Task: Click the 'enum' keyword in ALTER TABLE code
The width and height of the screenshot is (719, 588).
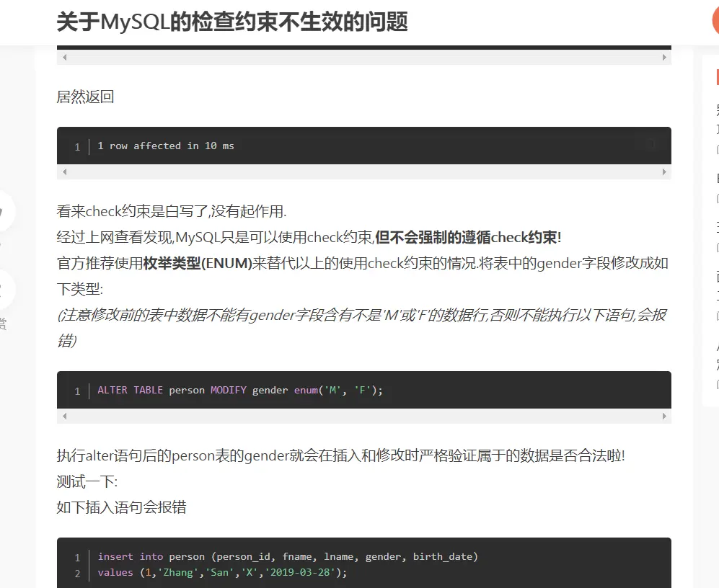Action: pos(306,390)
